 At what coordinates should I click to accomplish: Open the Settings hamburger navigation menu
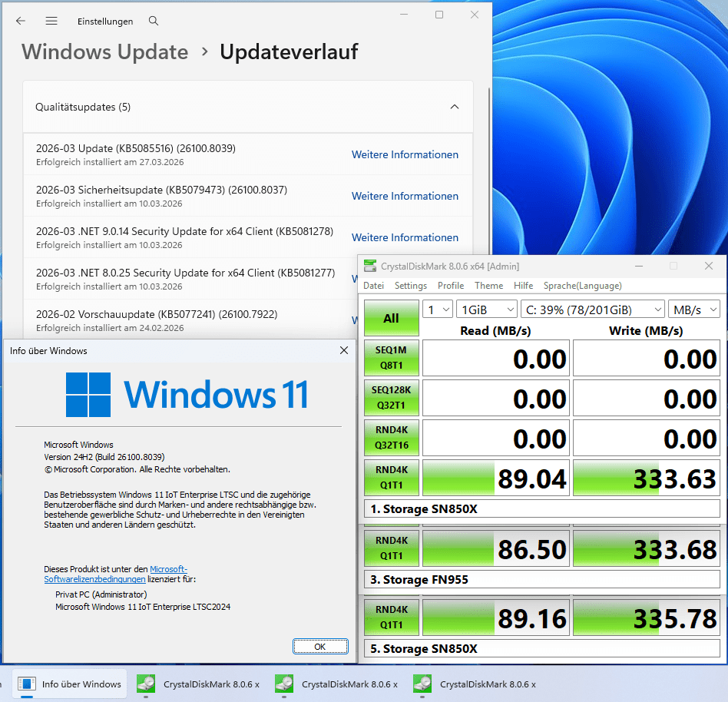coord(51,21)
